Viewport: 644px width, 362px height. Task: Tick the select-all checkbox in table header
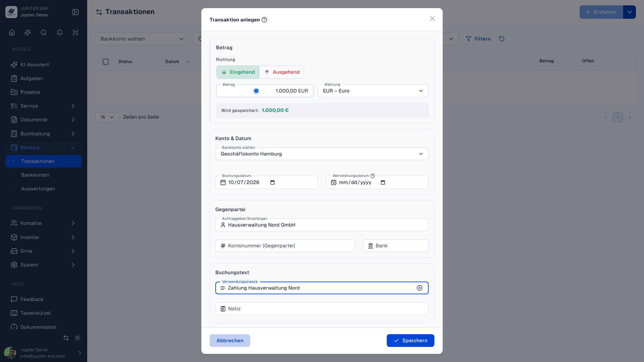pos(106,62)
